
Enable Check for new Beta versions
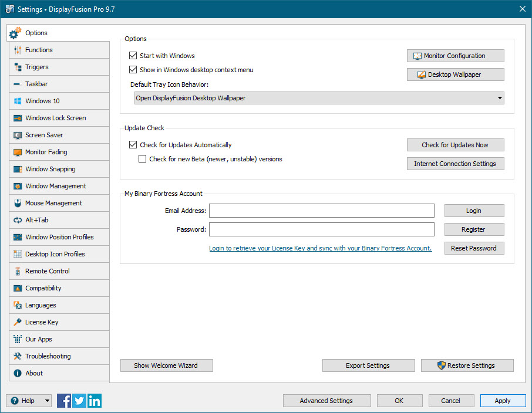(143, 159)
